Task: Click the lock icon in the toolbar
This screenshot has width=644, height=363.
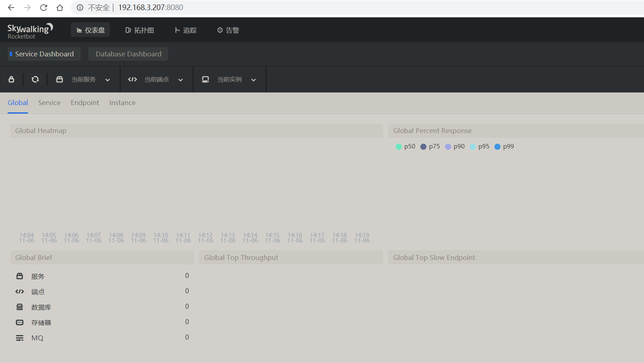Action: [11, 79]
